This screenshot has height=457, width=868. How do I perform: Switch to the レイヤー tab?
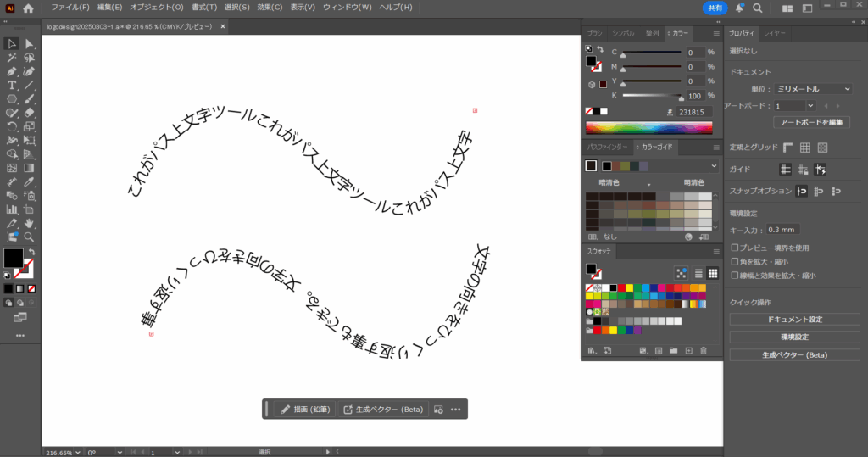pyautogui.click(x=775, y=33)
